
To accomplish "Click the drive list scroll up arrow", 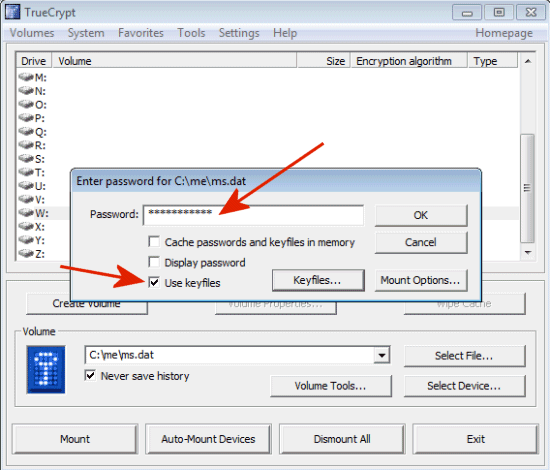I will pos(528,61).
